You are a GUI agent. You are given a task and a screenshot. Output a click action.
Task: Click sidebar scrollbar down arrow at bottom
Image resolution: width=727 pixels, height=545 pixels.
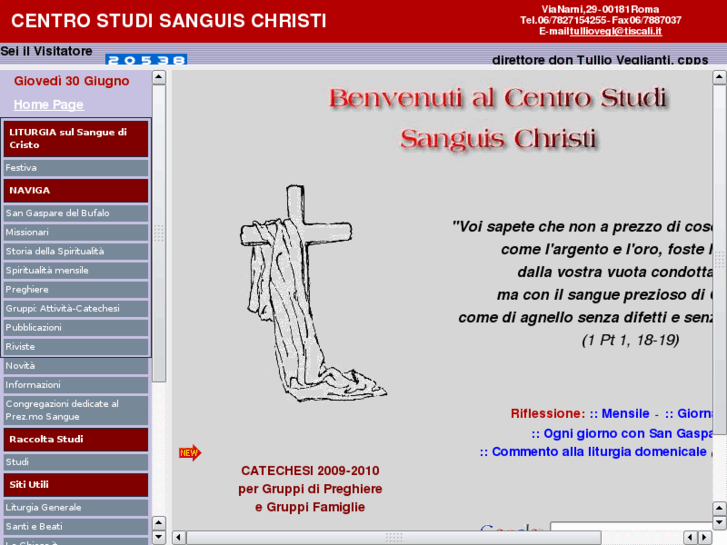click(x=159, y=538)
